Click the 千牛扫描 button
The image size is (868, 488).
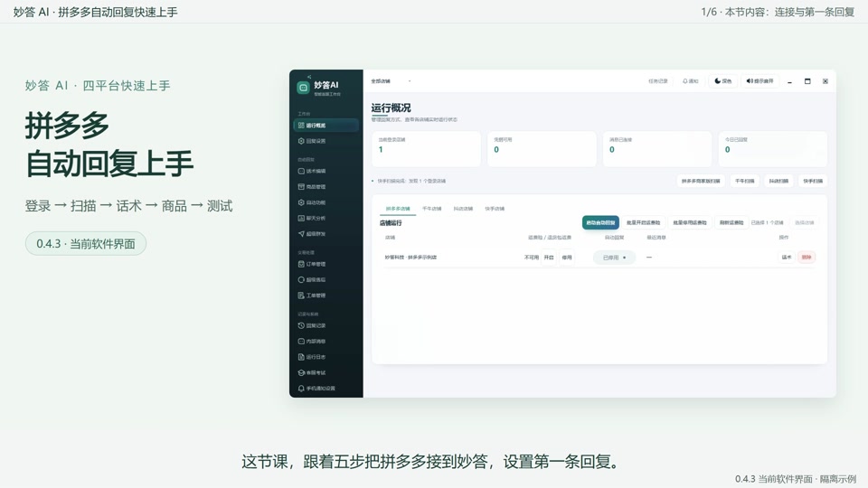pos(744,181)
